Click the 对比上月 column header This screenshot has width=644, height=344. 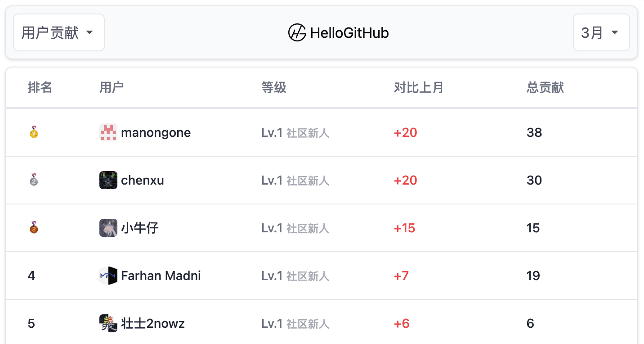[418, 87]
